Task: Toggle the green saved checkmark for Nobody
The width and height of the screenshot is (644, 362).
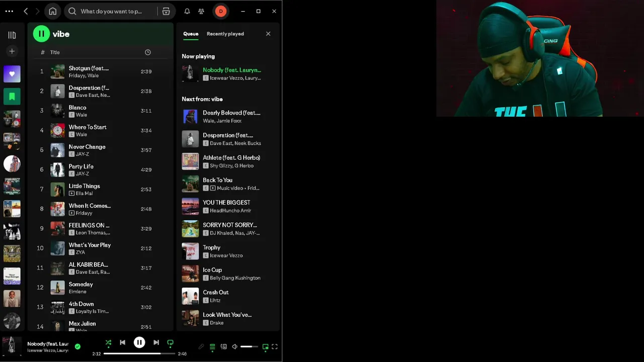Action: point(77,346)
